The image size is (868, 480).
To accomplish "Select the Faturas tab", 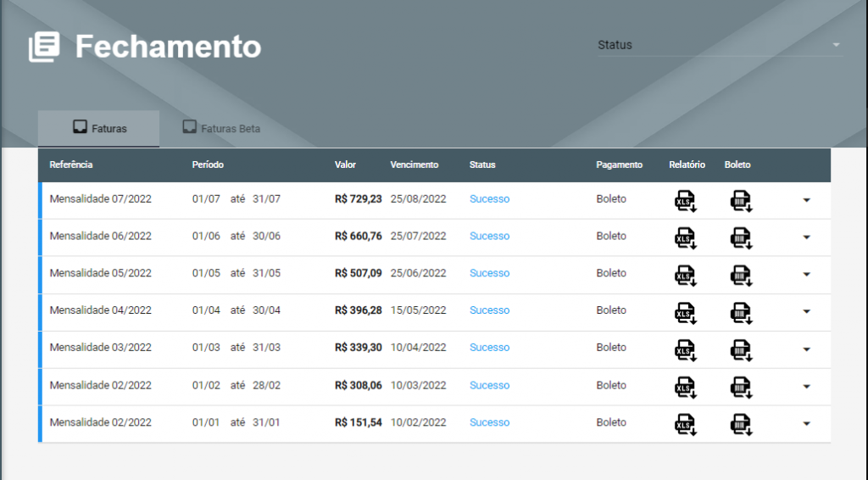I will coord(99,129).
